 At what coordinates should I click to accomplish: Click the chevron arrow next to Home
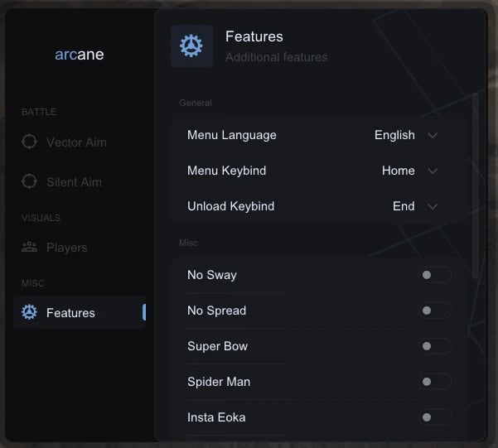point(433,171)
